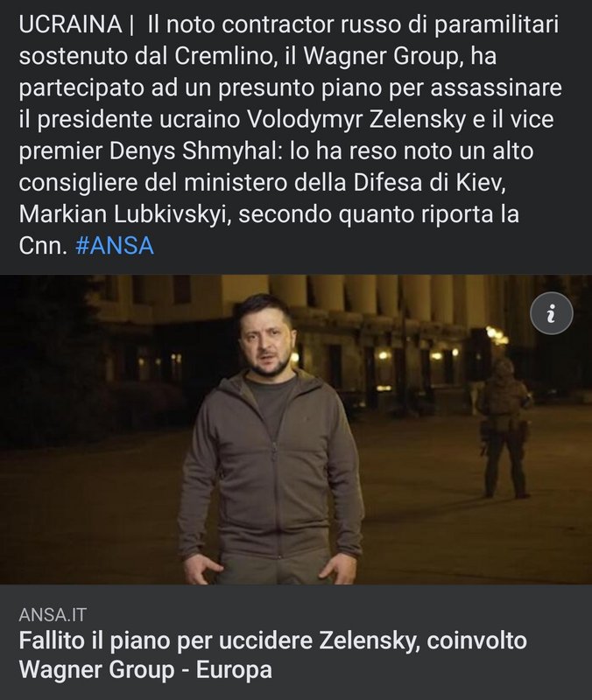Open headline 'Fallito il piano per uccidere Zelensky'
Image resolution: width=592 pixels, height=700 pixels.
(x=220, y=640)
